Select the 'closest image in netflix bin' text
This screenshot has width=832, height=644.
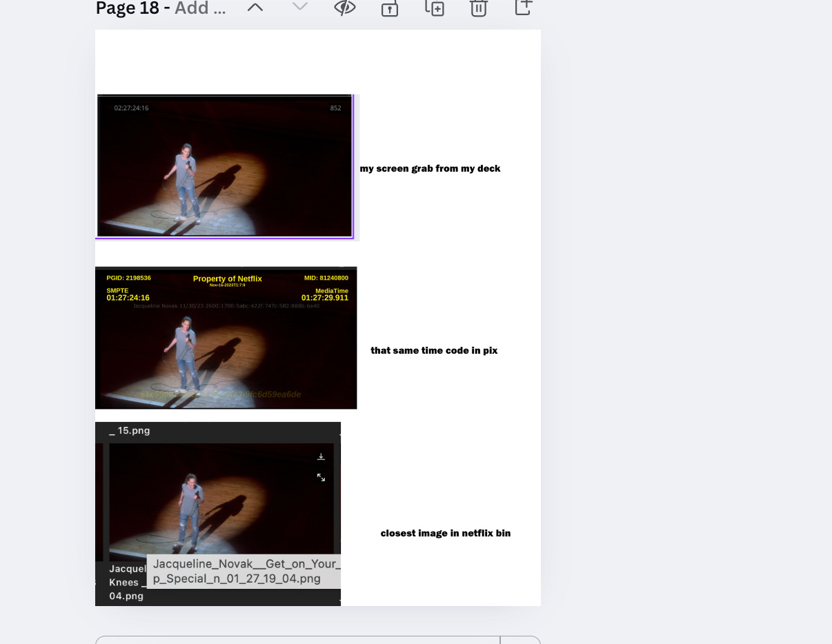(x=446, y=533)
